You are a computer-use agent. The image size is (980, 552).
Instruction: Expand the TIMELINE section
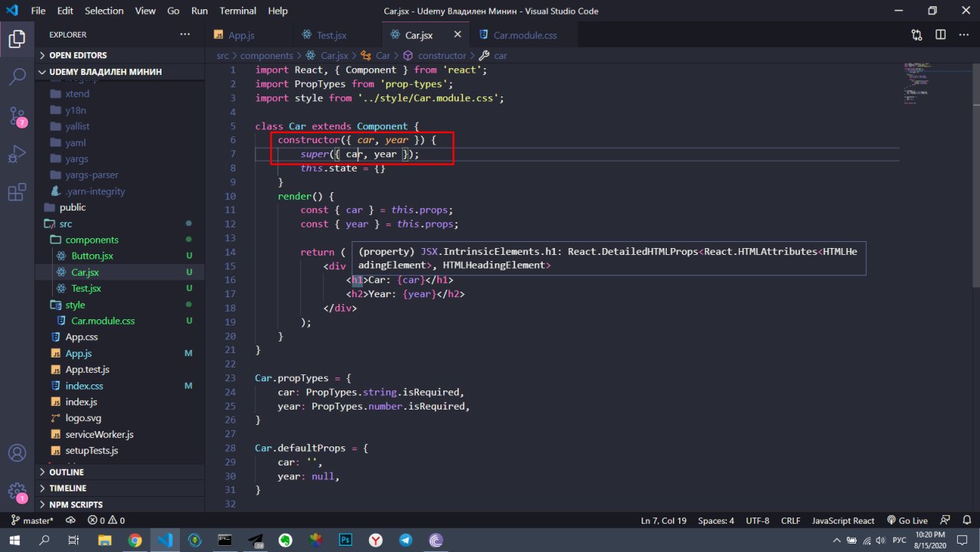tap(67, 488)
